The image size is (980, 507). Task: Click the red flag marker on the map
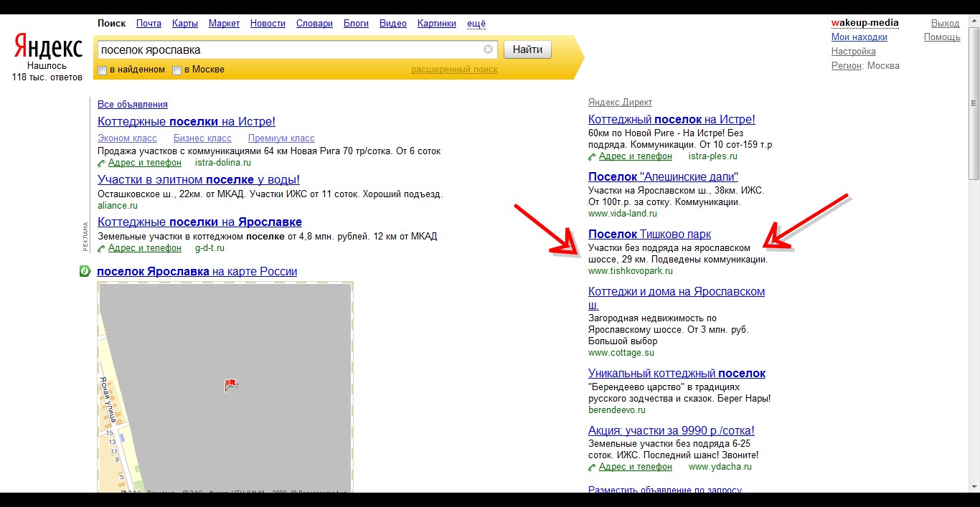pyautogui.click(x=231, y=385)
